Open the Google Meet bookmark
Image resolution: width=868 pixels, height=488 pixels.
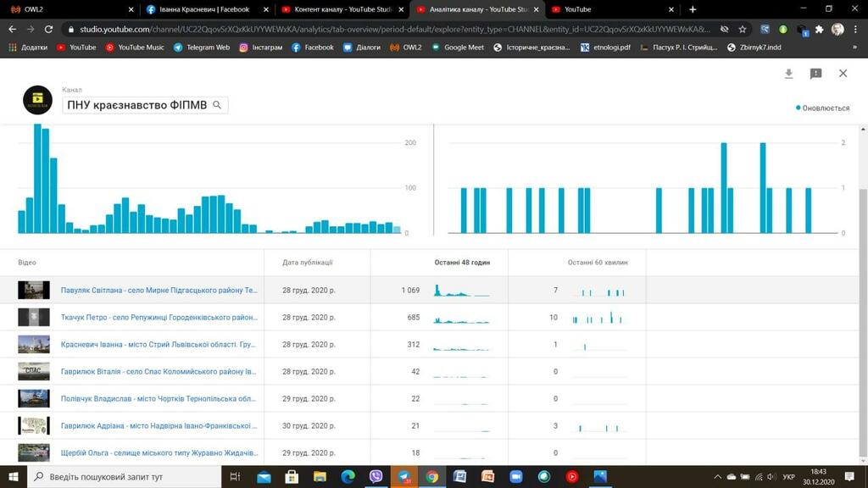(x=458, y=47)
